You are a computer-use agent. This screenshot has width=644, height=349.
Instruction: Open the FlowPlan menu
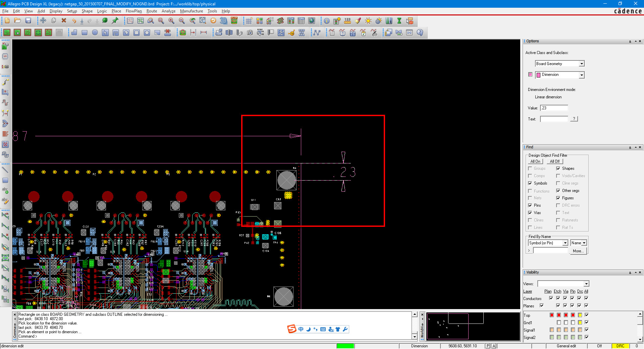tap(134, 11)
